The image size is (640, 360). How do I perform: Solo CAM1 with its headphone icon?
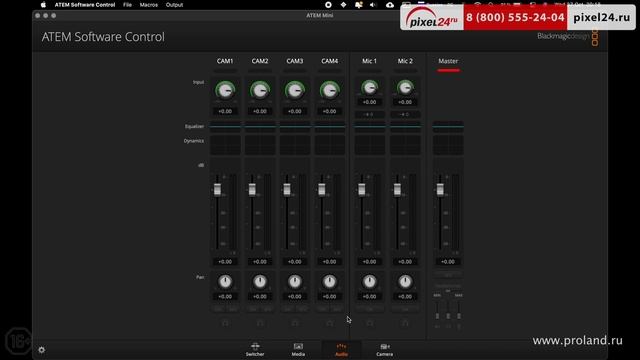pos(225,323)
